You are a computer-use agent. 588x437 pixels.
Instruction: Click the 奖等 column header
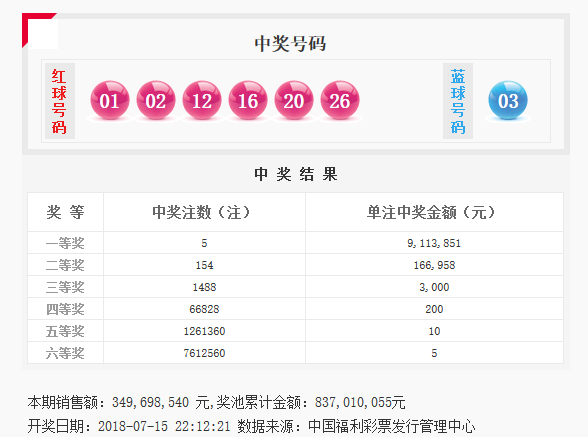[x=65, y=212]
